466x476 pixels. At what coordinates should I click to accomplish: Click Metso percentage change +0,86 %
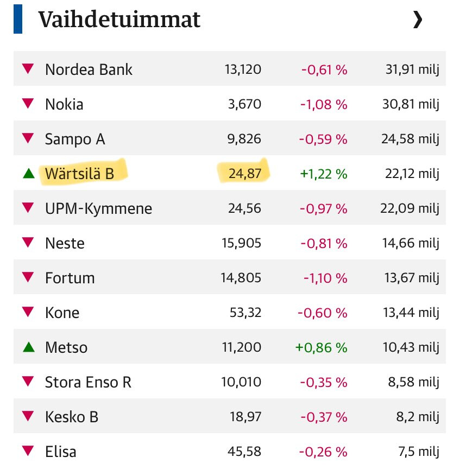pyautogui.click(x=321, y=347)
